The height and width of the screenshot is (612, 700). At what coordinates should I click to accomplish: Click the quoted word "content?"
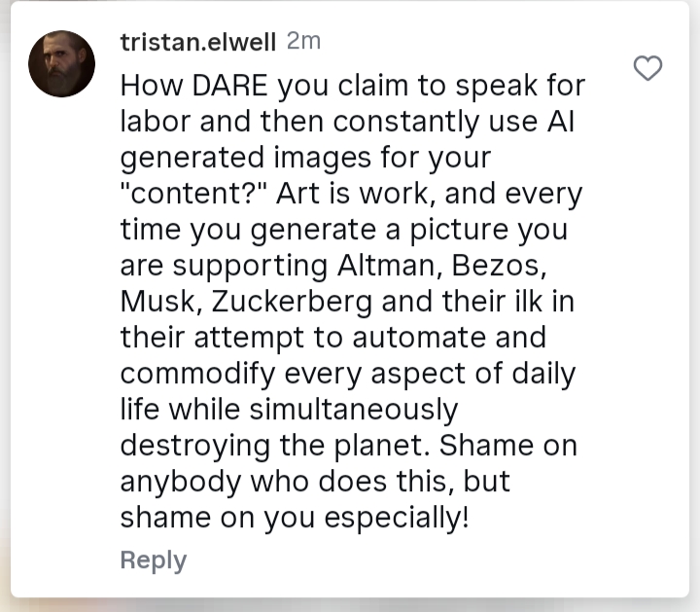click(x=194, y=193)
